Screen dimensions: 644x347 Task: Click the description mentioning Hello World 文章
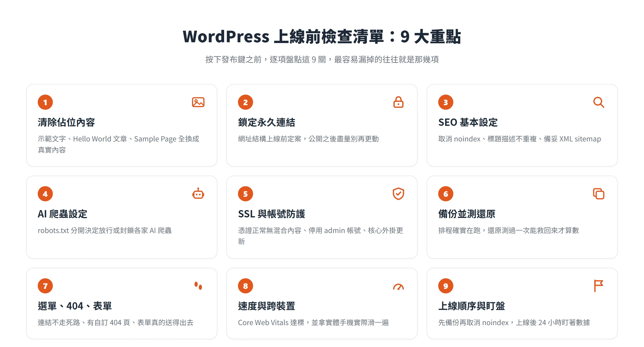(x=118, y=144)
